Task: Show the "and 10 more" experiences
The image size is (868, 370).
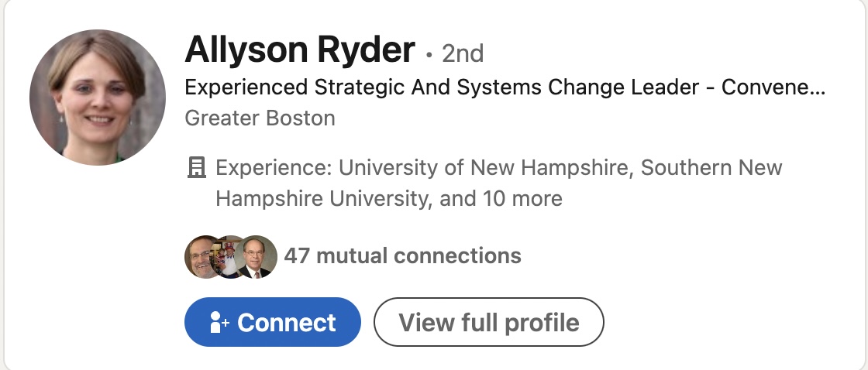Action: [501, 198]
